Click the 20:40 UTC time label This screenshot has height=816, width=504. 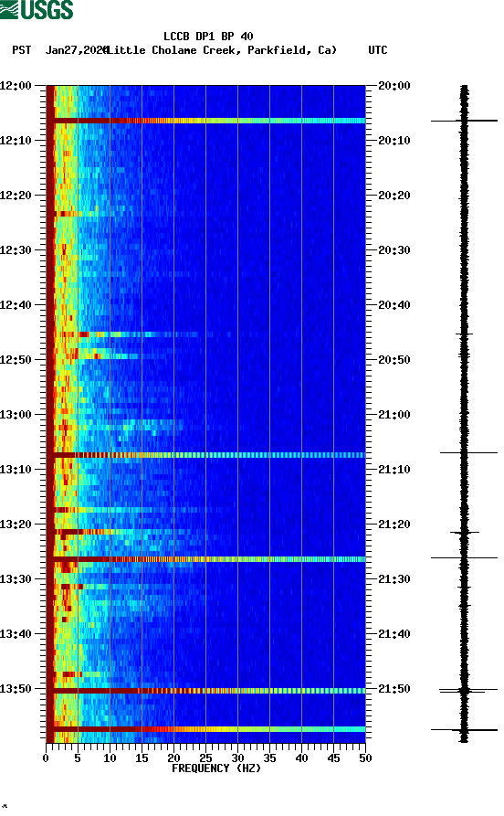tap(394, 305)
